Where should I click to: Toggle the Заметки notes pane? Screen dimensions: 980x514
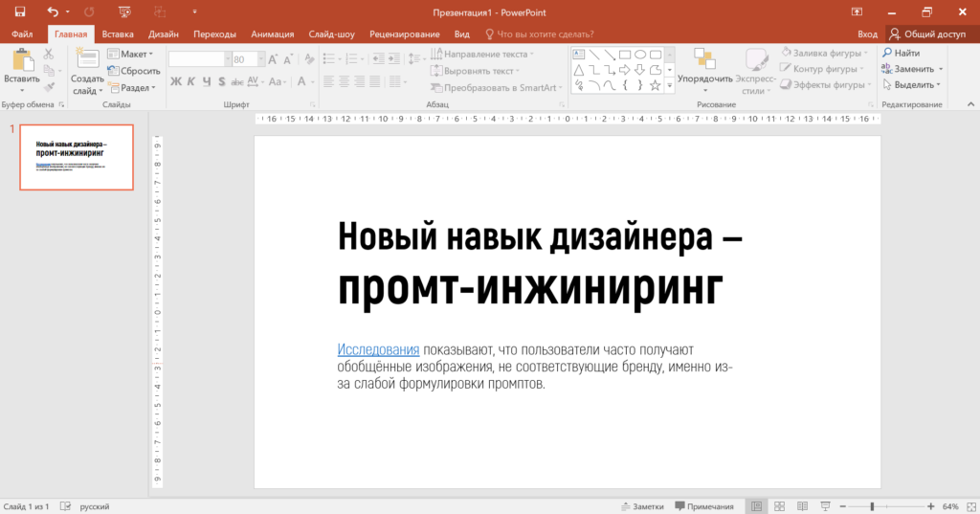pos(642,506)
